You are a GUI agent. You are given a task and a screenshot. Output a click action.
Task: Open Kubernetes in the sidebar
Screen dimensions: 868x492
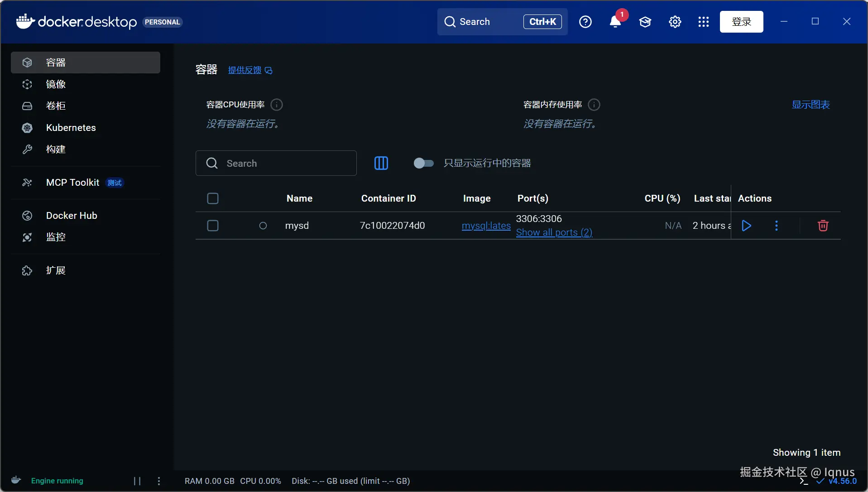pos(86,128)
